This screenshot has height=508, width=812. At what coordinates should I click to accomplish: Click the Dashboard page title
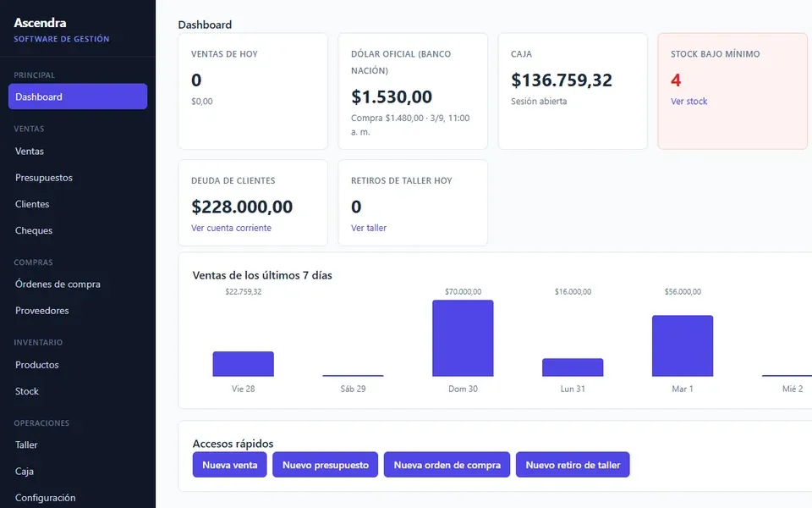(x=205, y=25)
